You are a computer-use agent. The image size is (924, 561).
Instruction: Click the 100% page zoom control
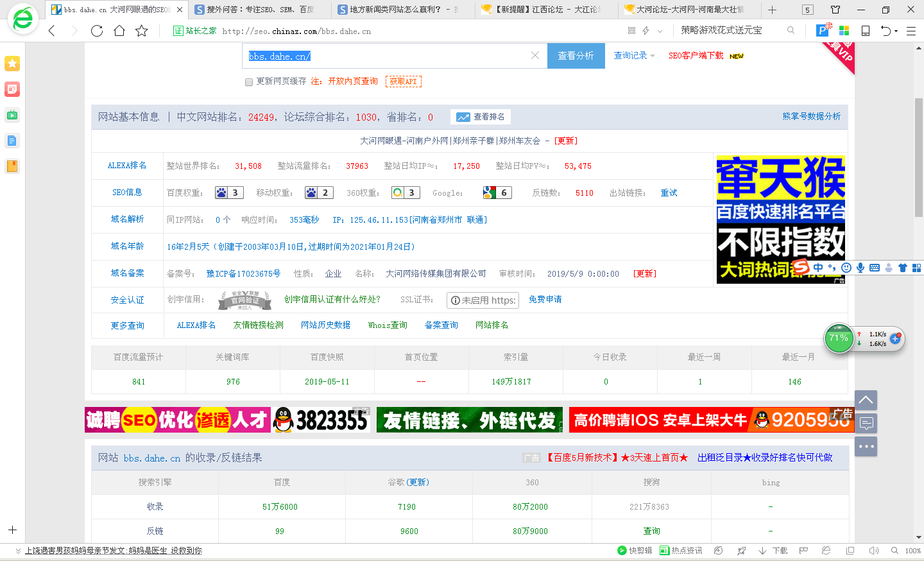(x=912, y=551)
